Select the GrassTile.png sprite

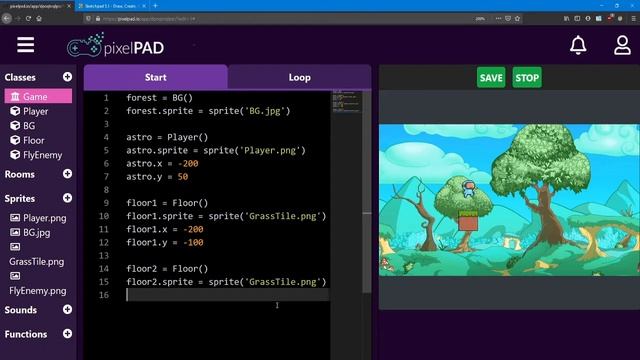point(37,262)
